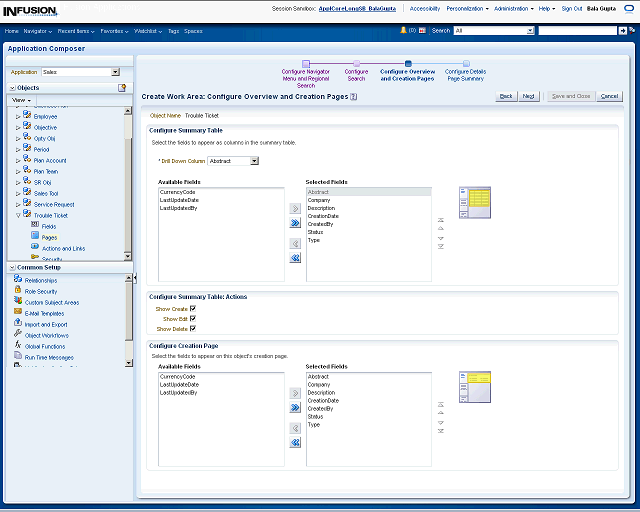Disable the Show Delete checkbox
Image resolution: width=640 pixels, height=512 pixels.
click(x=192, y=328)
